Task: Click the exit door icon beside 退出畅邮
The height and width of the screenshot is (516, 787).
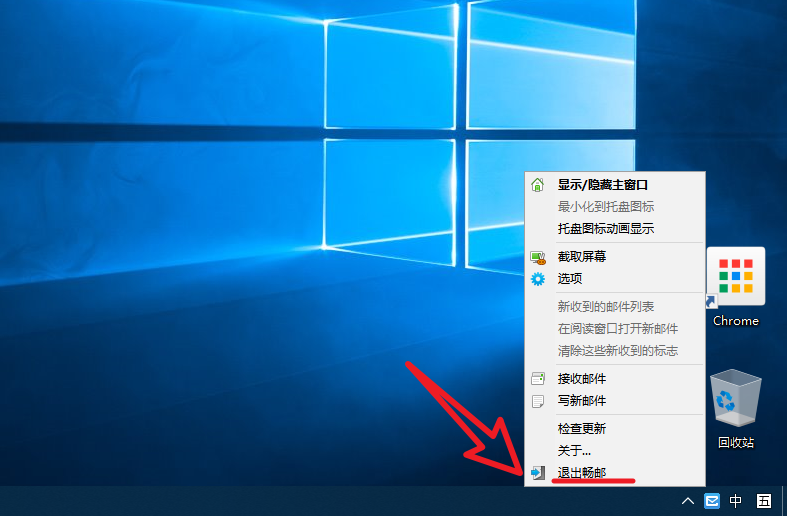Action: tap(538, 473)
